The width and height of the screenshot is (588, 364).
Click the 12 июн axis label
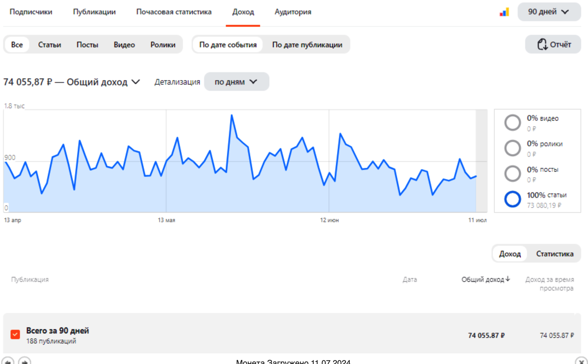tap(329, 220)
